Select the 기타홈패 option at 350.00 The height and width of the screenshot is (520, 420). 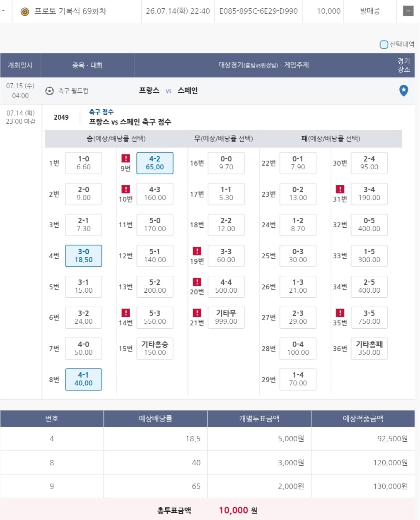tap(369, 348)
